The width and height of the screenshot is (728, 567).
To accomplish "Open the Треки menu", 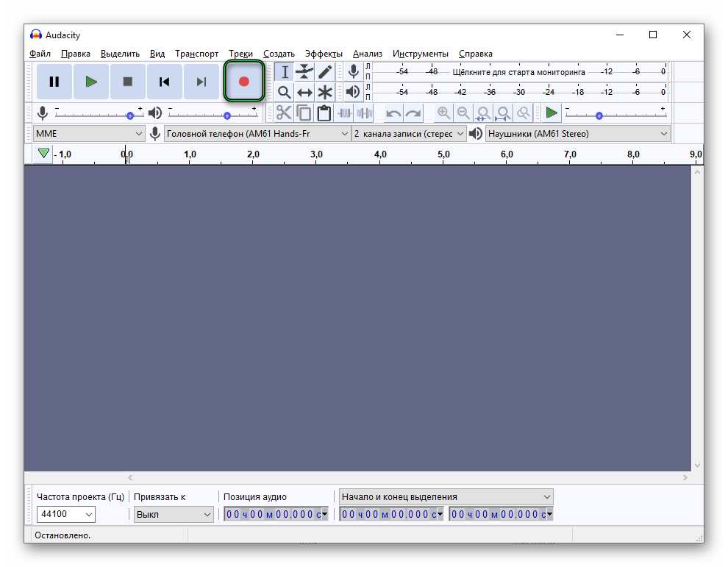I will click(x=240, y=54).
